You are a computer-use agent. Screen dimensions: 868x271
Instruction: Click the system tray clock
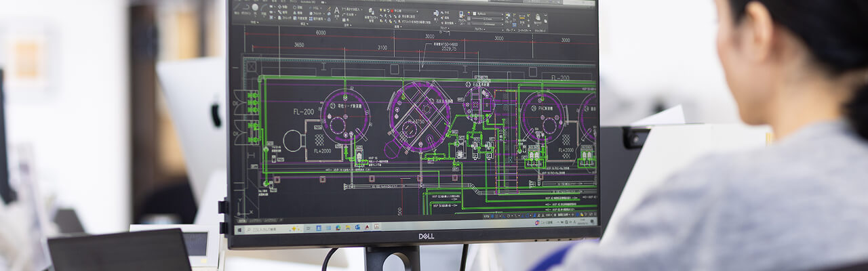(583, 222)
